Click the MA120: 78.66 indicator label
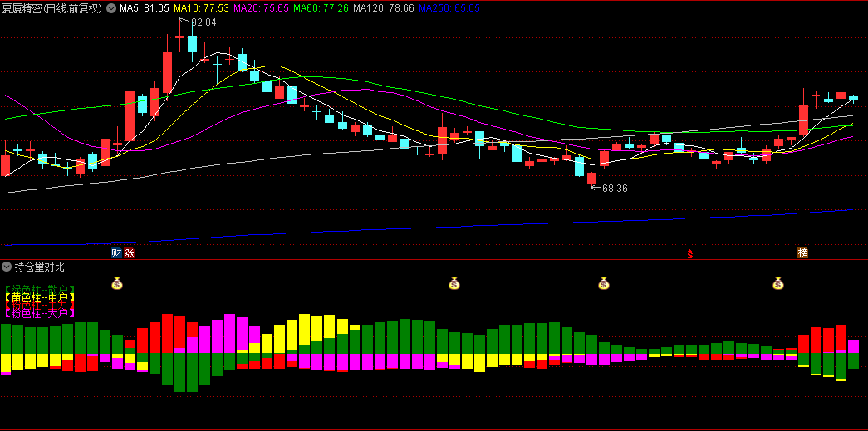868x431 pixels. (x=384, y=8)
